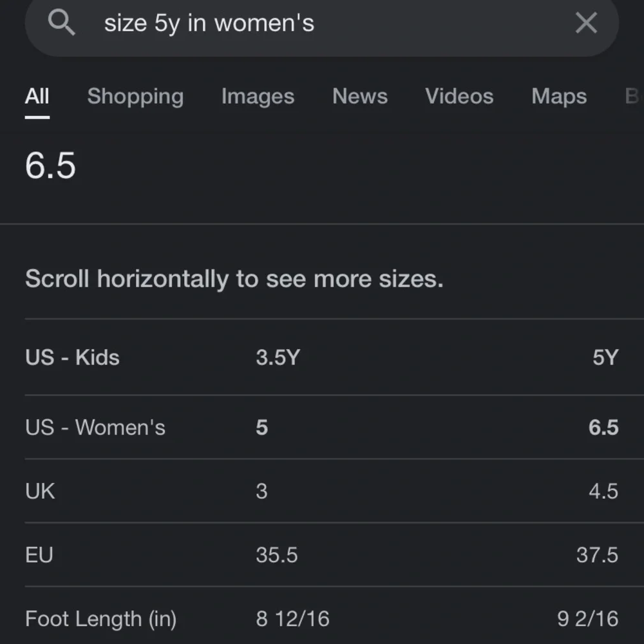644x644 pixels.
Task: Click the US - Women's row label
Action: [95, 427]
